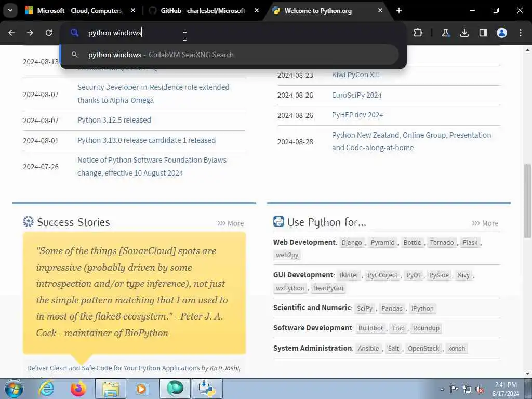
Task: Toggle the browser side panel
Action: pos(483,33)
